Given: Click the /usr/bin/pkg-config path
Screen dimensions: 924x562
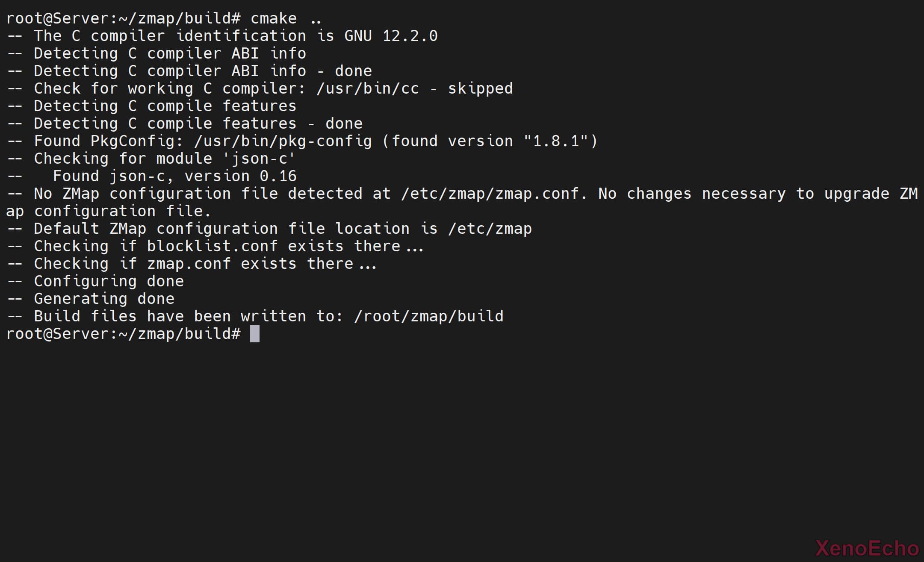Looking at the screenshot, I should (283, 141).
